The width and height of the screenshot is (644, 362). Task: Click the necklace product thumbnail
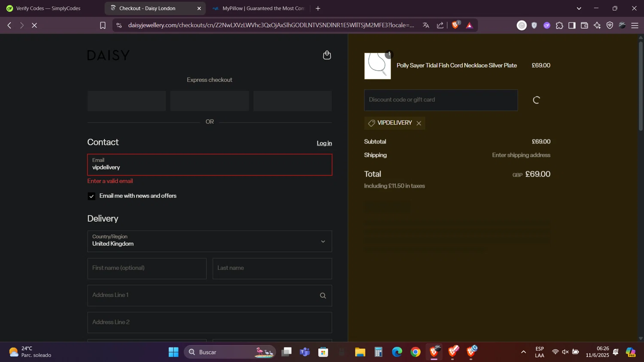378,66
